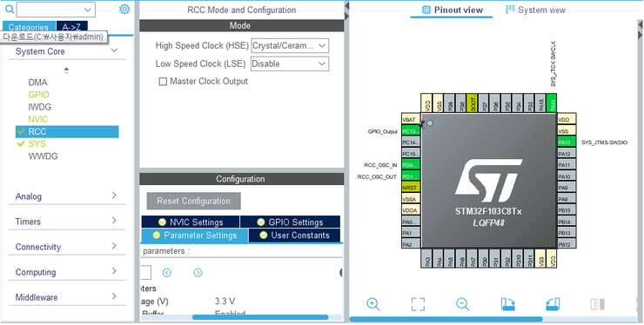Click the pinout view horizontal scrollbar
This screenshot has width=644, height=325.
[x=446, y=319]
